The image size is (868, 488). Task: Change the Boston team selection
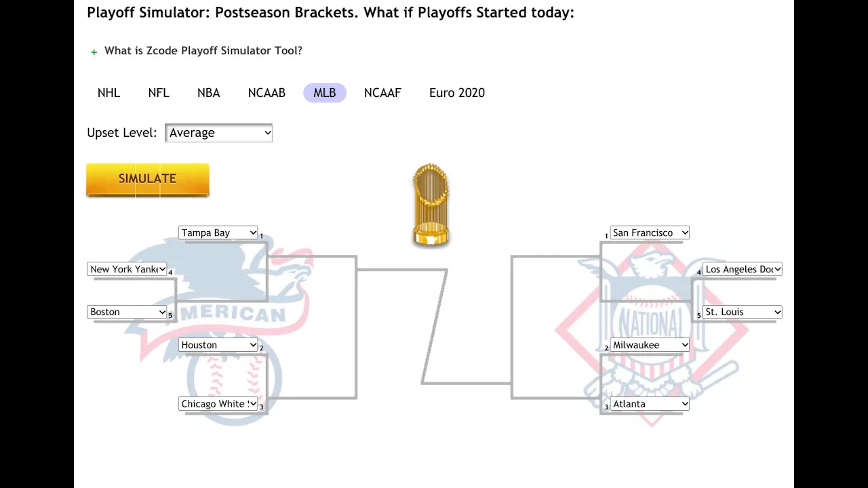coord(127,312)
